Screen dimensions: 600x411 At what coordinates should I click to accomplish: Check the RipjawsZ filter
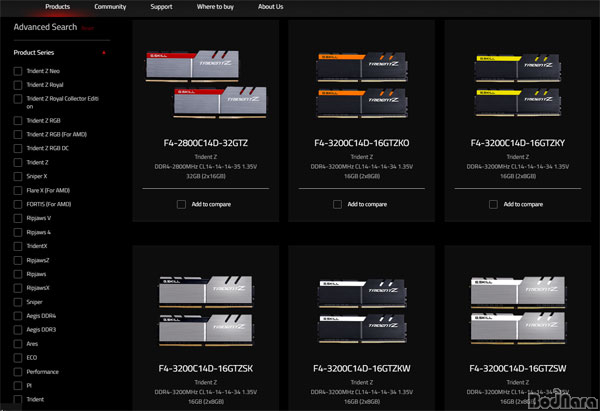click(18, 260)
